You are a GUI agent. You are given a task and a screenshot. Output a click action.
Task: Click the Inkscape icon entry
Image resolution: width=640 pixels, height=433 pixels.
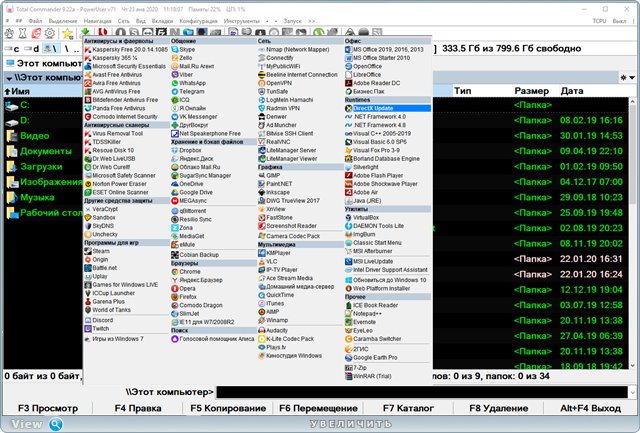(262, 192)
